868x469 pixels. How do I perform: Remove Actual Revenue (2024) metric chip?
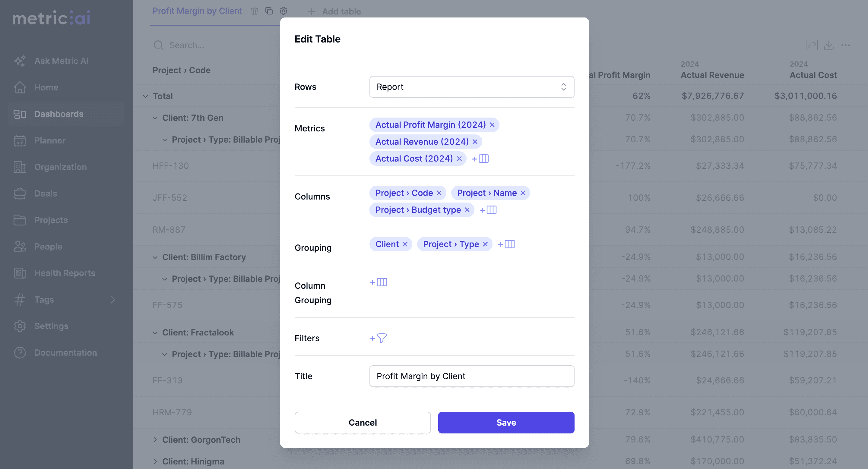click(x=475, y=142)
